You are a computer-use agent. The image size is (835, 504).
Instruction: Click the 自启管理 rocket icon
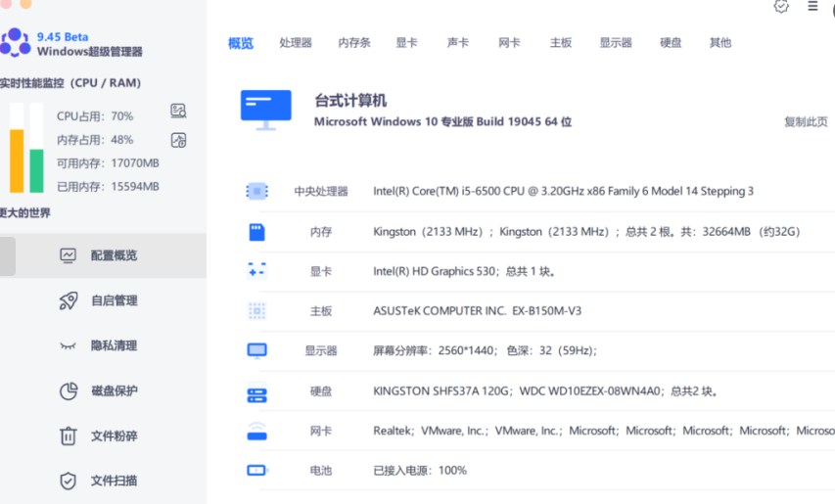pos(69,300)
